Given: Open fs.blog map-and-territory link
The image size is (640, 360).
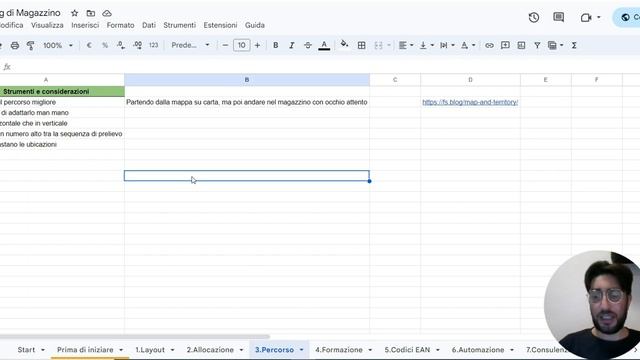Looking at the screenshot, I should [x=470, y=102].
